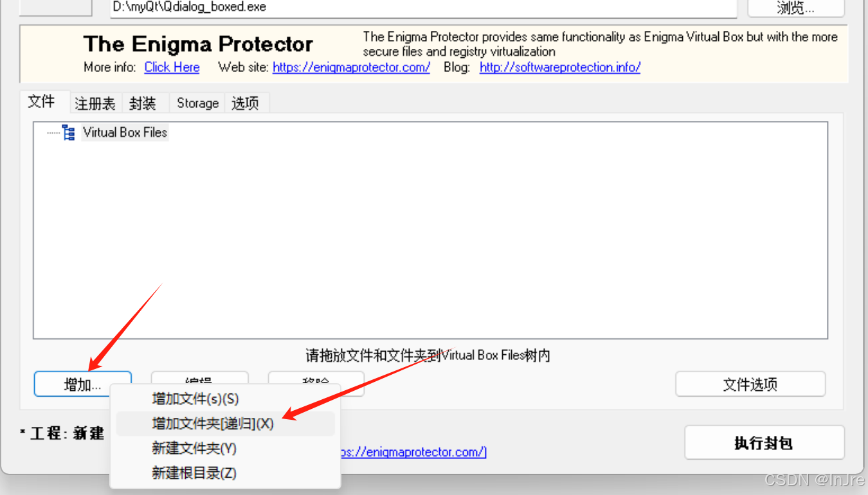Viewport: 868px width, 495px height.
Task: Open the 选项 tab
Action: [x=246, y=103]
